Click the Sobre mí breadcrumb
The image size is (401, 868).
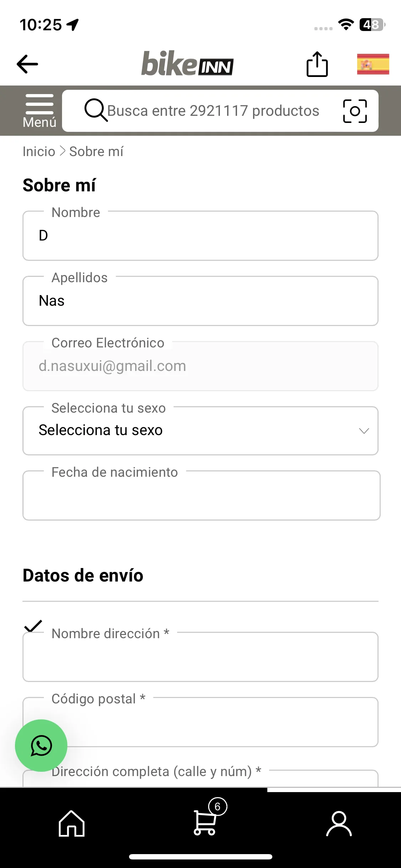pos(96,151)
